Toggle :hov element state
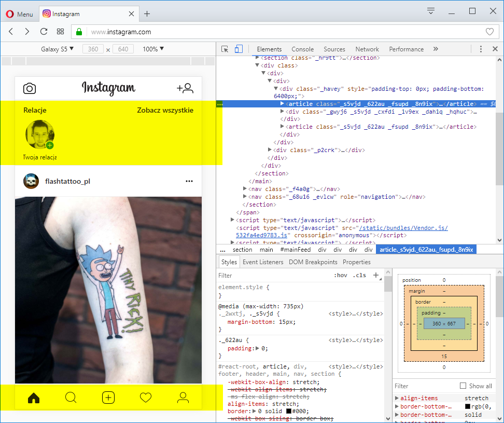Image resolution: width=504 pixels, height=423 pixels. click(x=340, y=276)
